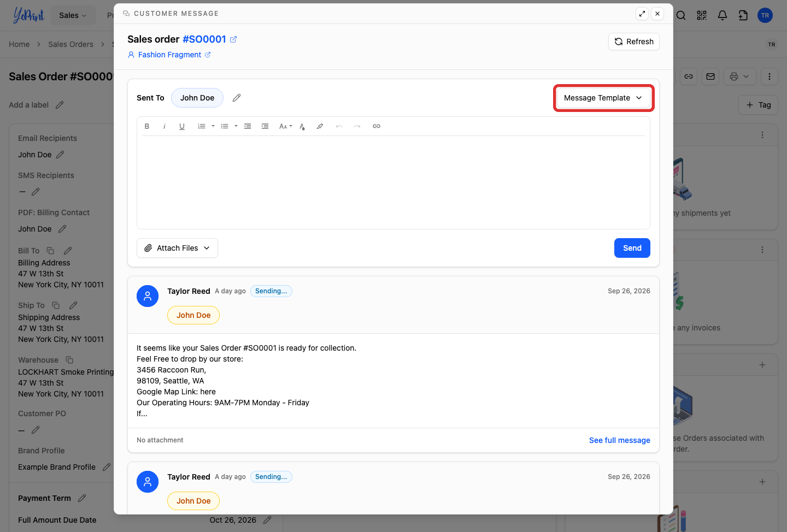Open the Sales menu in top navigation
Viewport: 787px width, 532px height.
click(73, 15)
